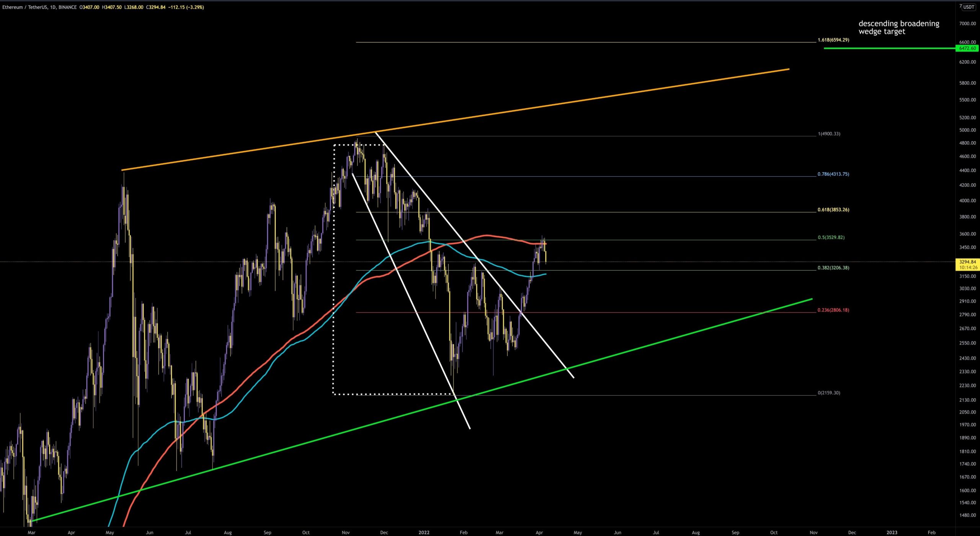Click the yellow 3294.84 current price label
The width and height of the screenshot is (980, 536).
pyautogui.click(x=967, y=262)
